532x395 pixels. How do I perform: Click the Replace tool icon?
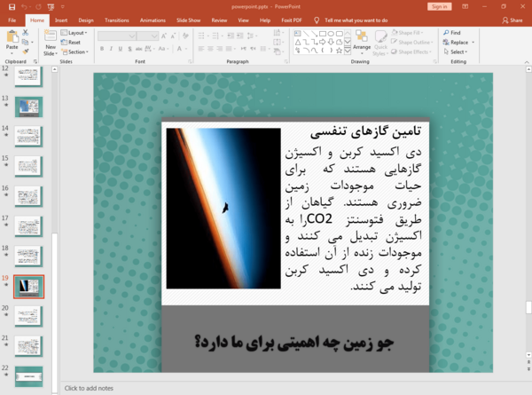click(x=446, y=42)
